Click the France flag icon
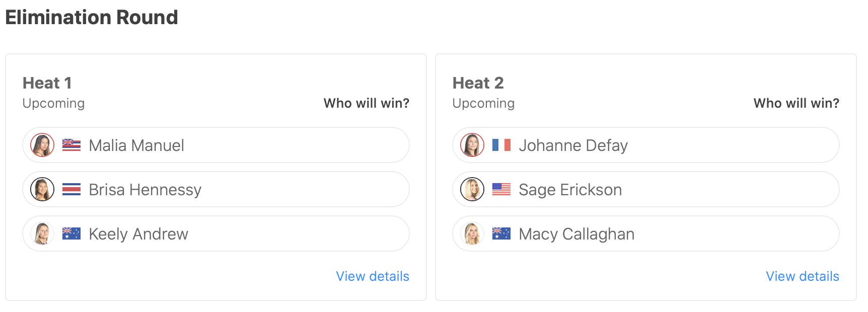Viewport: 868px width, 312px height. [x=501, y=145]
